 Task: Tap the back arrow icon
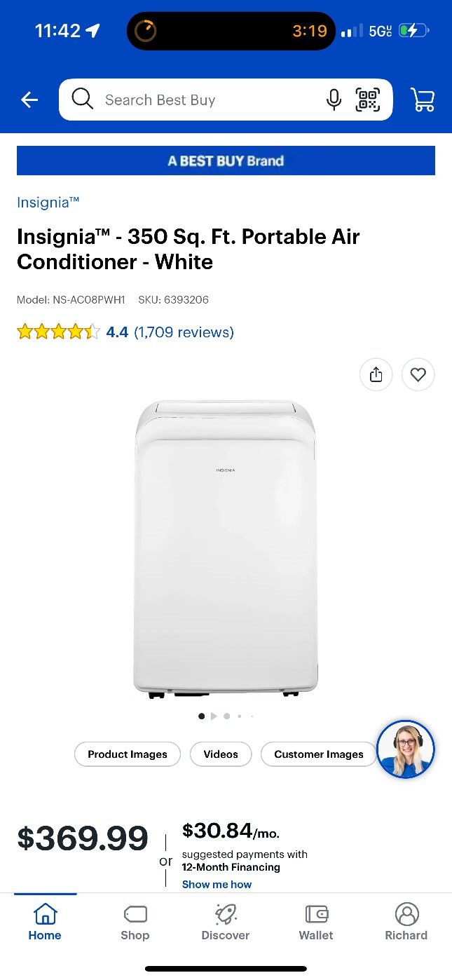pyautogui.click(x=29, y=100)
